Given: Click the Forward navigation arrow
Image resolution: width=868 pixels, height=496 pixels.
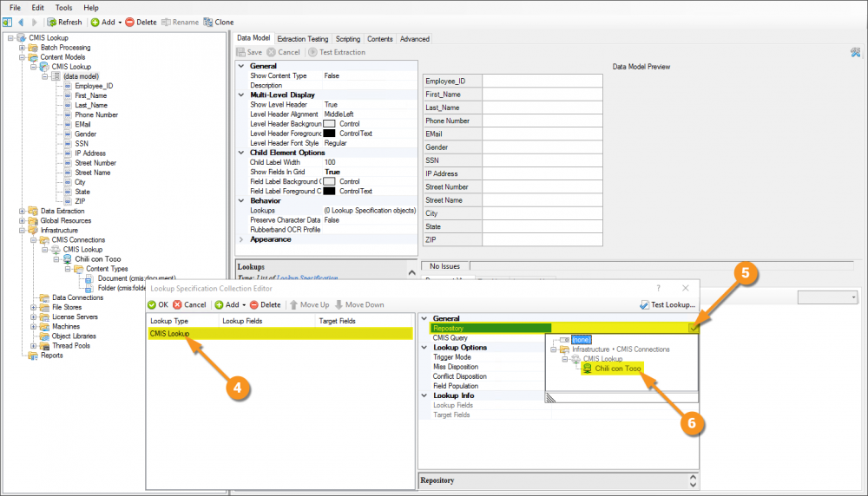Looking at the screenshot, I should tap(35, 23).
